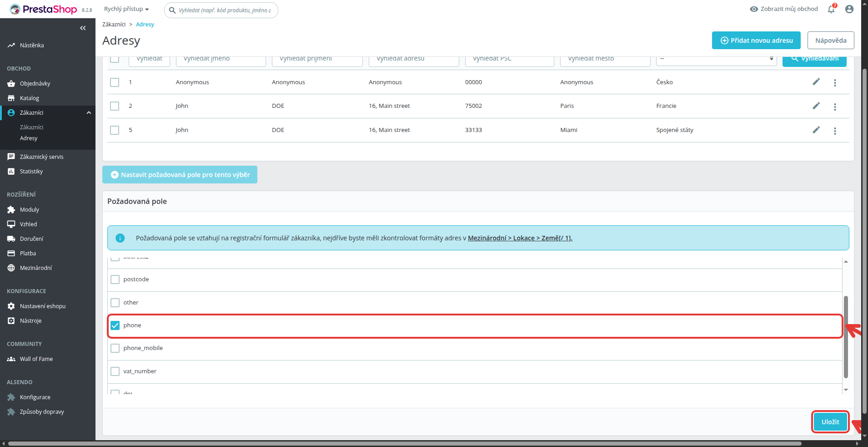
Task: Click the edit pencil for the Paris address
Action: [x=816, y=106]
